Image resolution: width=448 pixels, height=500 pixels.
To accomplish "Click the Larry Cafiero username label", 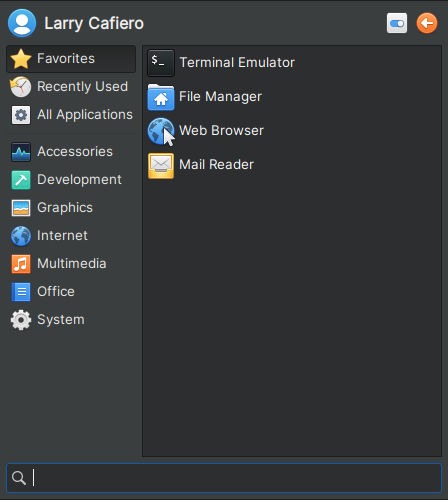I will click(x=94, y=24).
